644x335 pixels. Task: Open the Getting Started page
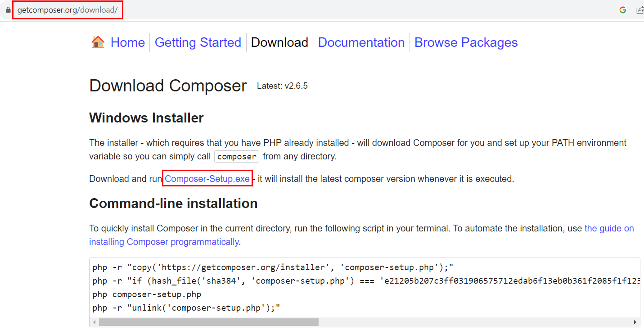[198, 42]
